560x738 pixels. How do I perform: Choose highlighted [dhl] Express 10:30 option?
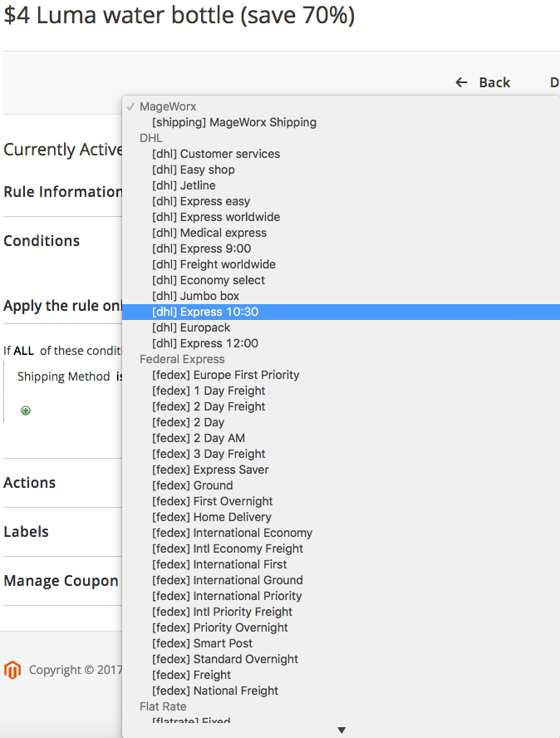[341, 312]
